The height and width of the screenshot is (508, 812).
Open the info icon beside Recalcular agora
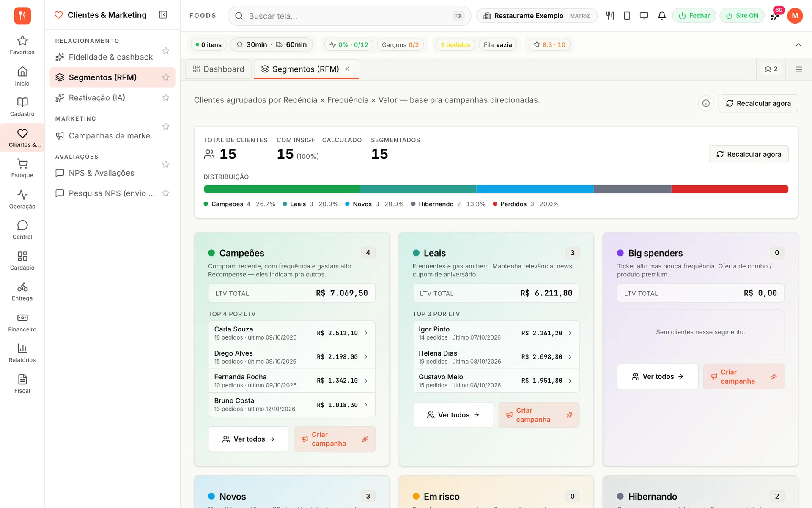[x=706, y=103]
